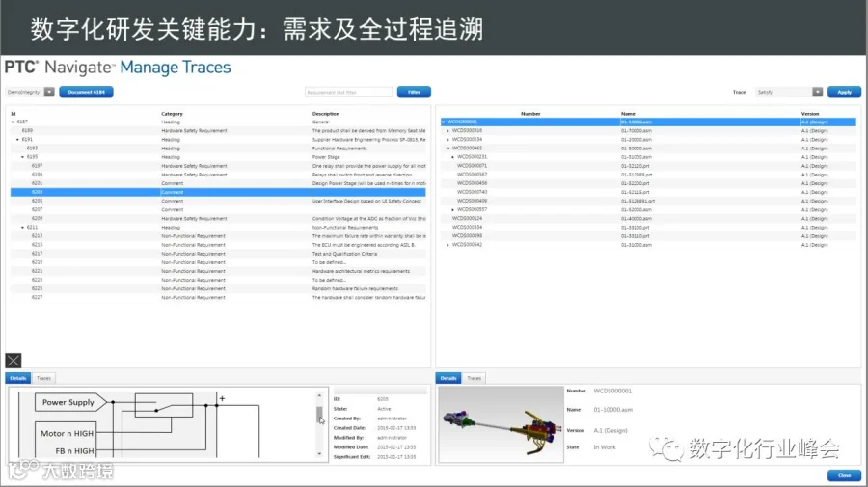Click the scroll up arrow in details pane
The width and height of the screenshot is (868, 487).
pyautogui.click(x=319, y=395)
